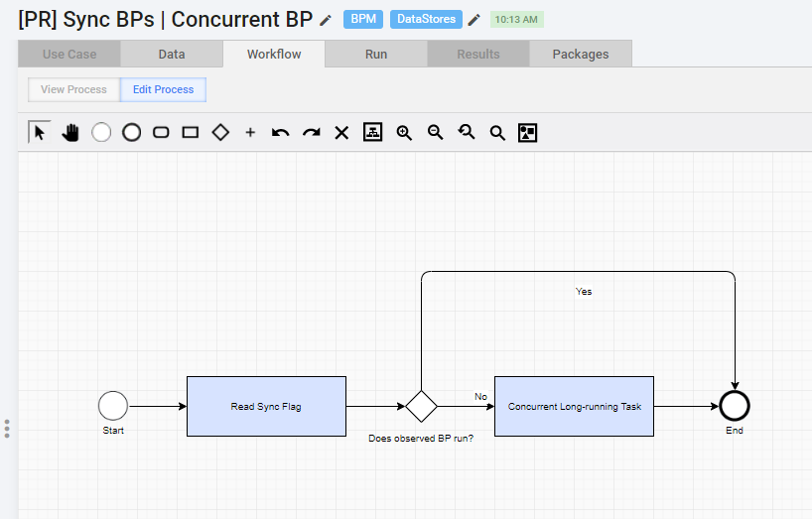
Task: Open the Use Case tab
Action: 69,55
